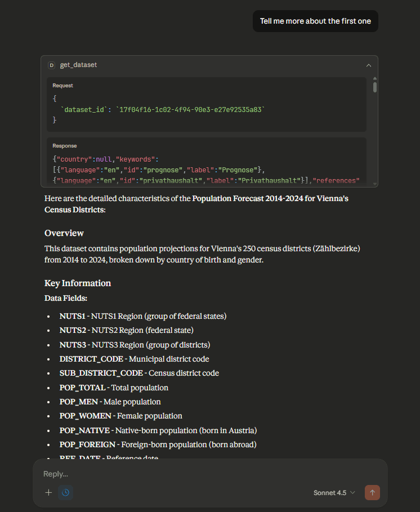The width and height of the screenshot is (420, 512).
Task: Toggle the extended thinking clock control
Action: (66, 492)
